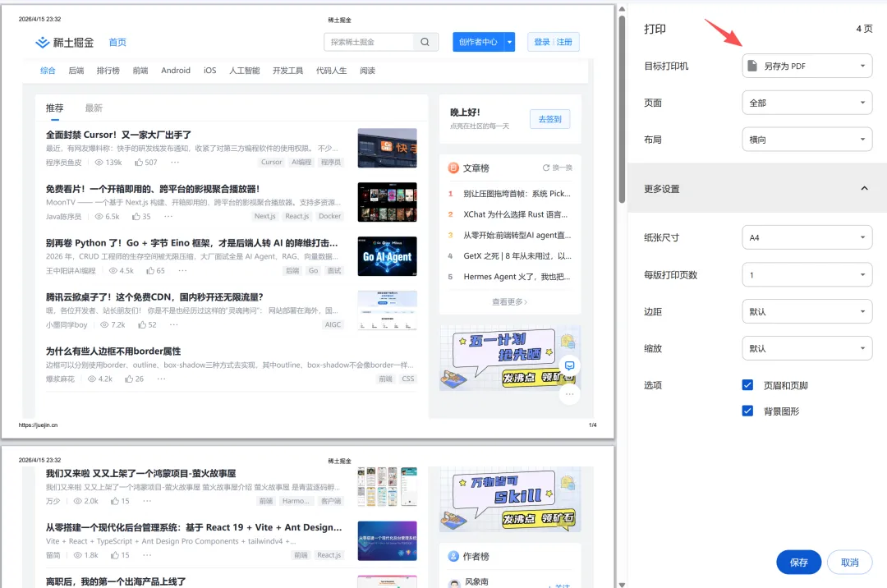
Task: Click the like icon on the 萤火故事屋 article
Action: [x=115, y=501]
